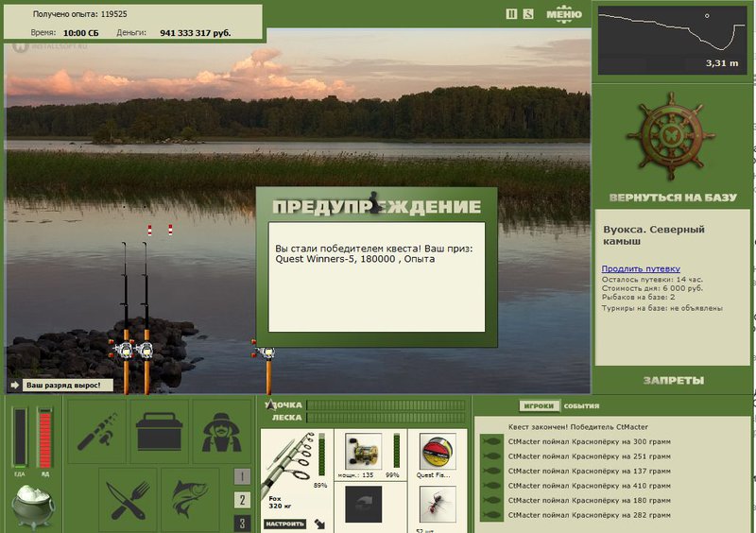The width and height of the screenshot is (756, 533).
Task: Click ВЕРНУТЬСЯ НА БАЗУ label
Action: (x=673, y=198)
